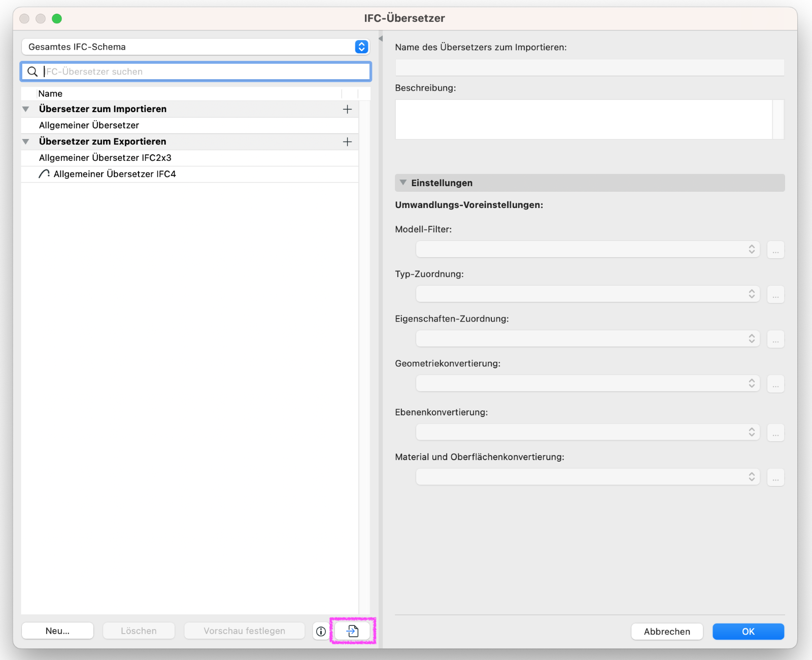Collapse the left panel splitter arrow
812x660 pixels.
pyautogui.click(x=380, y=39)
